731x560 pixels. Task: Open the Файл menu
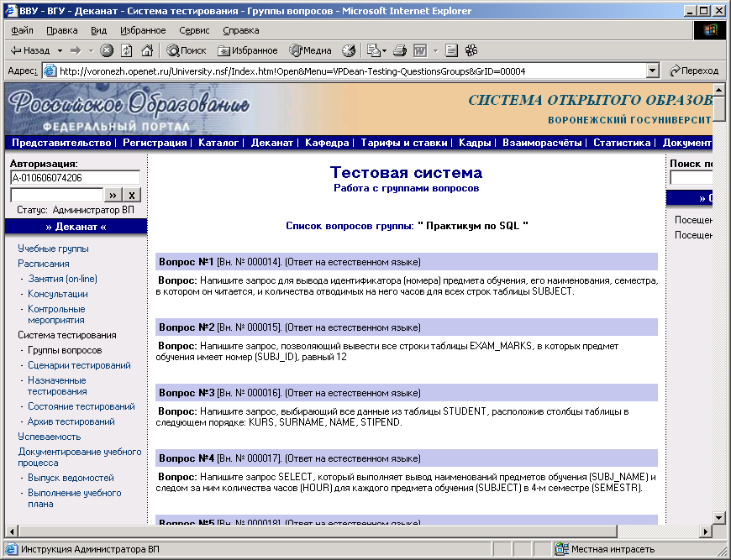22,30
